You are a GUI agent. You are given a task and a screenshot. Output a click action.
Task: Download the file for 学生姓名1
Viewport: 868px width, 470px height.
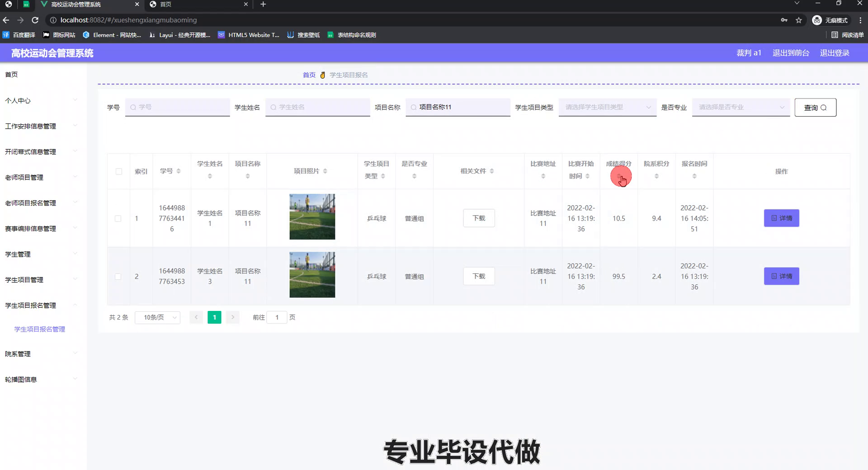[x=479, y=218]
